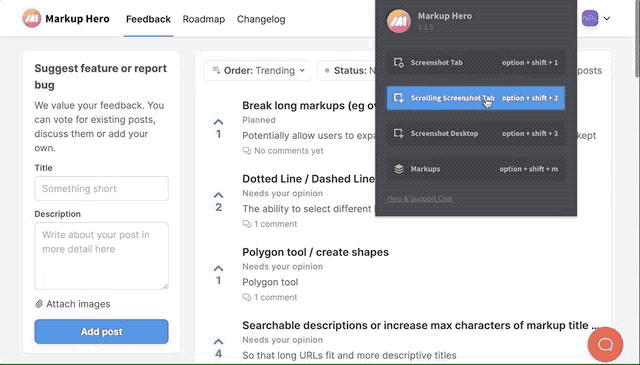Click the Screenshot Tab icon in popup
The width and height of the screenshot is (640, 365).
pos(398,62)
